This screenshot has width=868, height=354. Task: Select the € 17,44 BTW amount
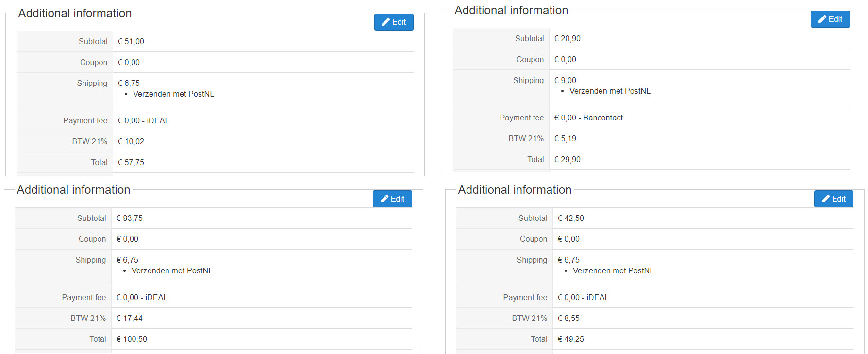tap(129, 318)
